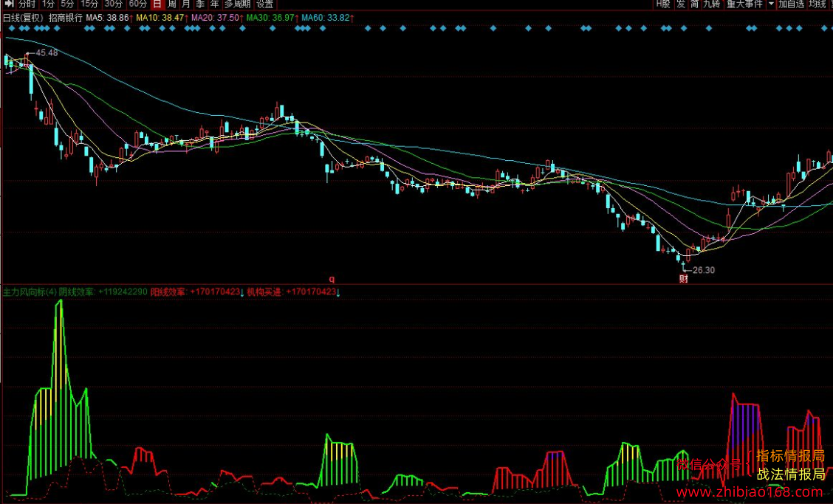Image resolution: width=833 pixels, height=504 pixels.
Task: Select the 5分 period tab
Action: point(67,4)
